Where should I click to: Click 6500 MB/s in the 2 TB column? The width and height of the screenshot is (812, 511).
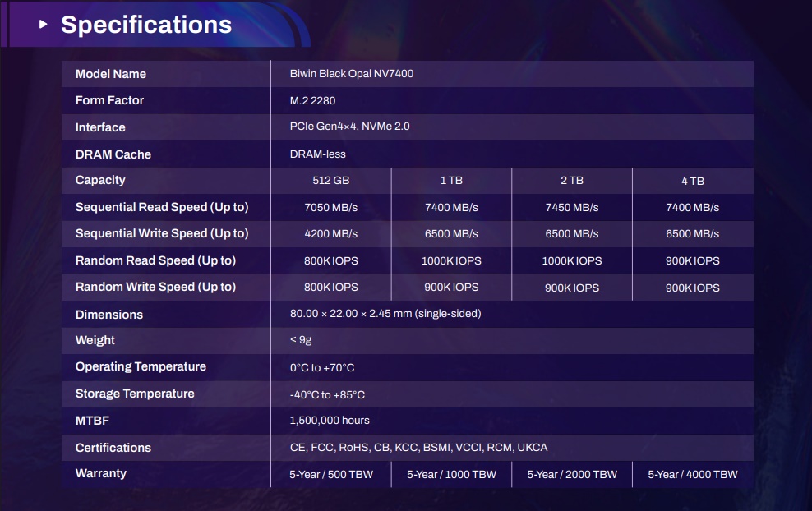(x=572, y=233)
